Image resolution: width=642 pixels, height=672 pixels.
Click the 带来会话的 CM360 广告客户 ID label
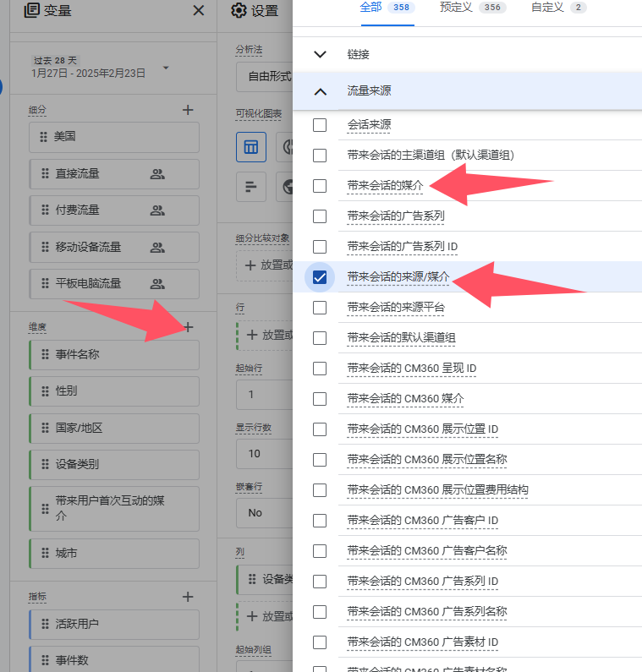422,521
